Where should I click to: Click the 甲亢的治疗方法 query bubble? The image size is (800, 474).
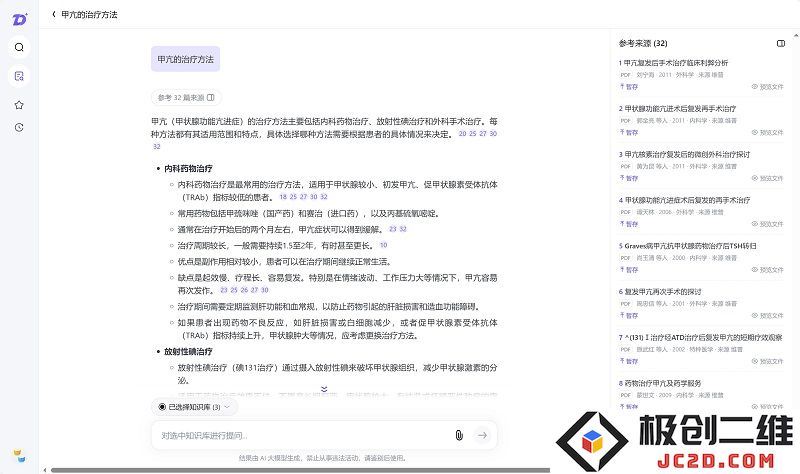pyautogui.click(x=186, y=59)
